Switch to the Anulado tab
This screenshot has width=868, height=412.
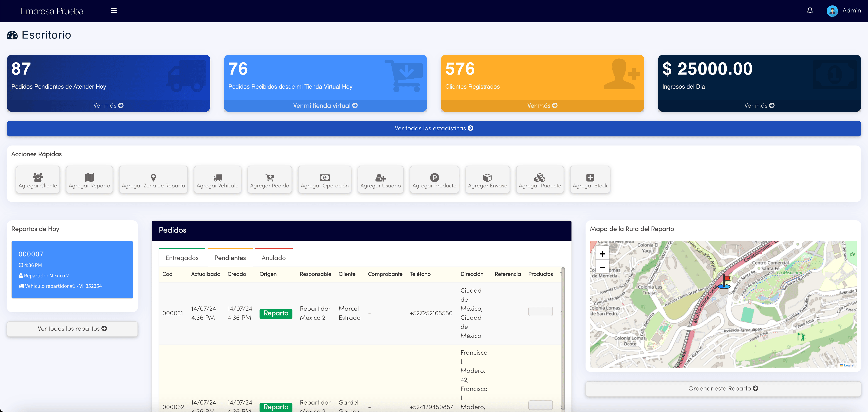tap(274, 258)
